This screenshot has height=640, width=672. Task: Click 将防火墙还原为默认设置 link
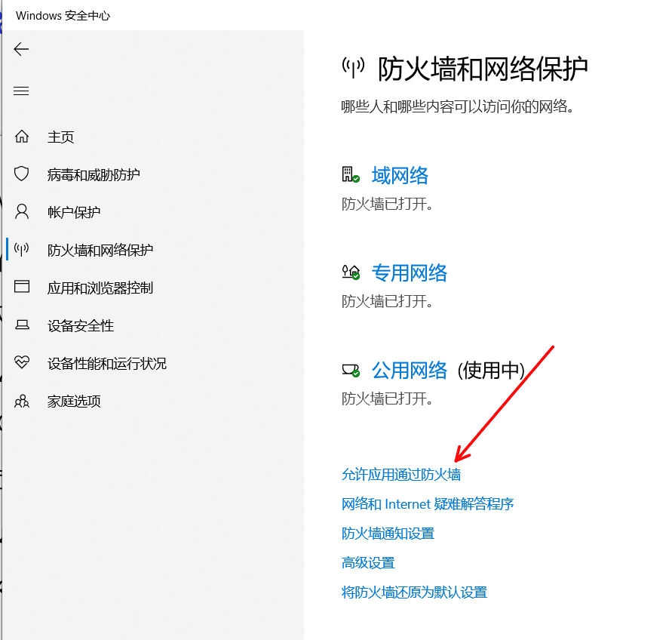pyautogui.click(x=414, y=592)
